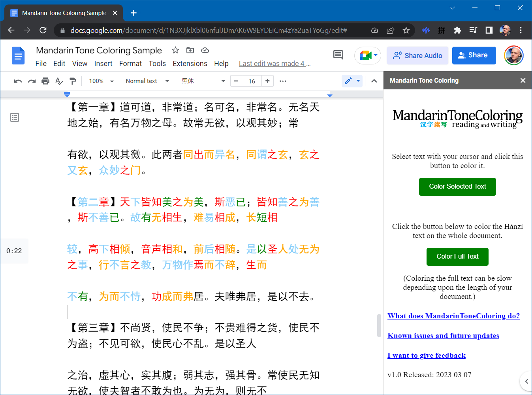532x395 pixels.
Task: Open the zoom 100% dropdown
Action: (x=101, y=81)
